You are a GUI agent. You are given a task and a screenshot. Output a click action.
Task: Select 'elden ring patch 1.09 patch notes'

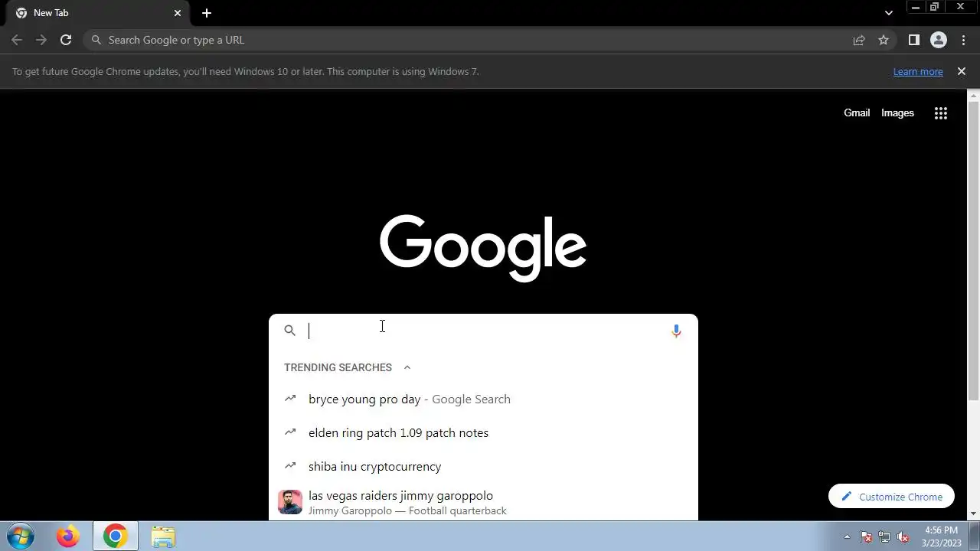point(483,432)
